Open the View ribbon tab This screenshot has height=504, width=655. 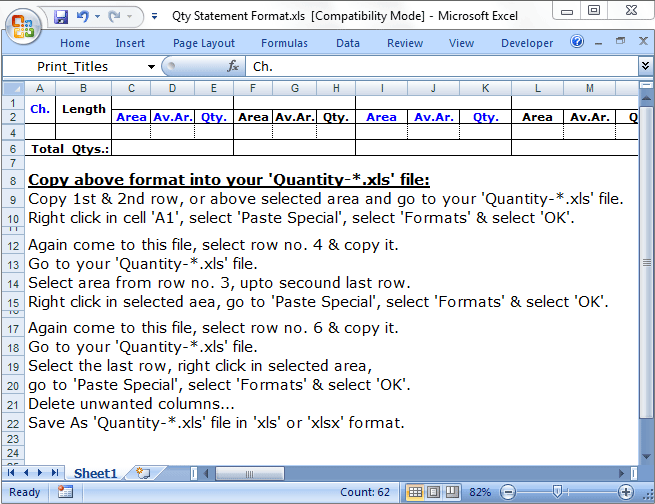461,43
